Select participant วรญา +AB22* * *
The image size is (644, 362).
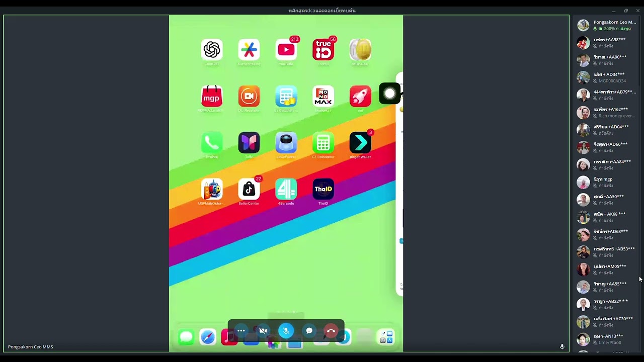click(607, 304)
